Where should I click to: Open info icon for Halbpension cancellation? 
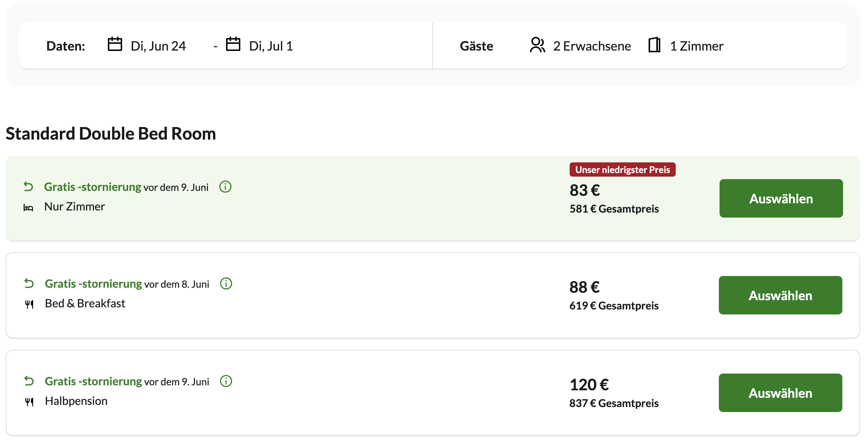tap(226, 381)
